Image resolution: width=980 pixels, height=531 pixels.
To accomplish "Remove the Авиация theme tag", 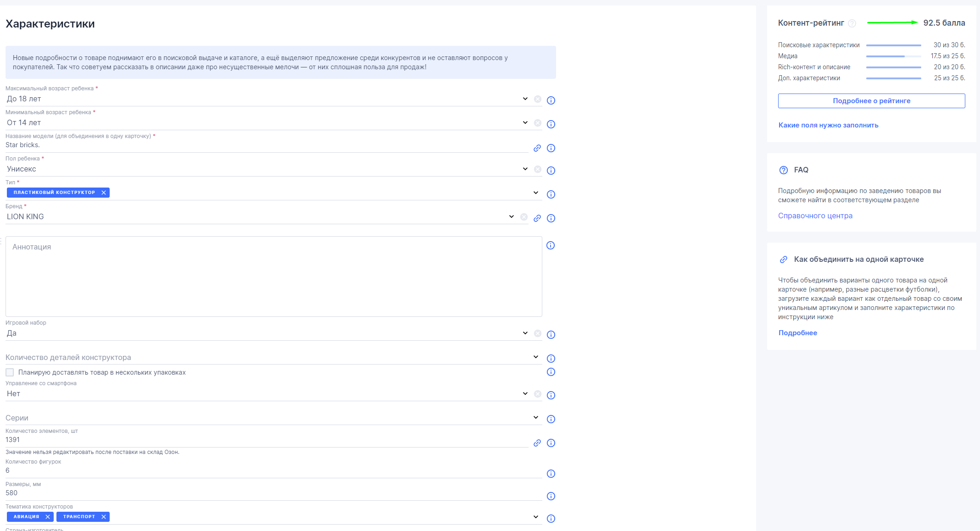I will [48, 517].
